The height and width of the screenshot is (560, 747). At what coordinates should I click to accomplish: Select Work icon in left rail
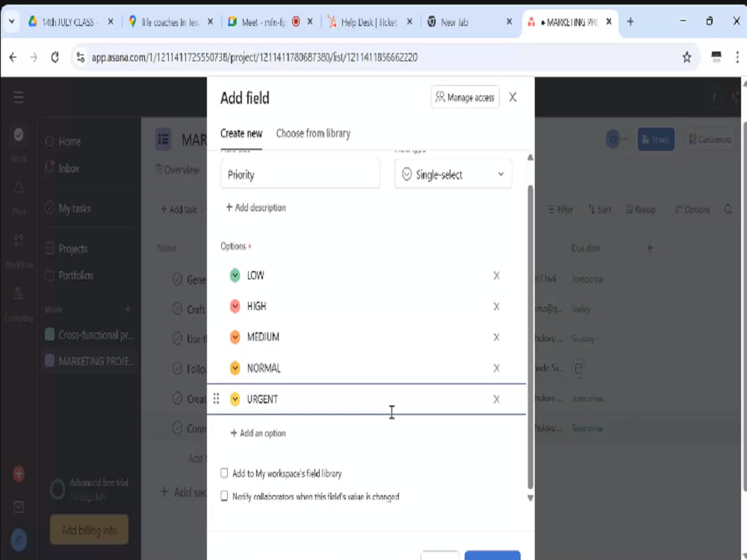[x=19, y=134]
